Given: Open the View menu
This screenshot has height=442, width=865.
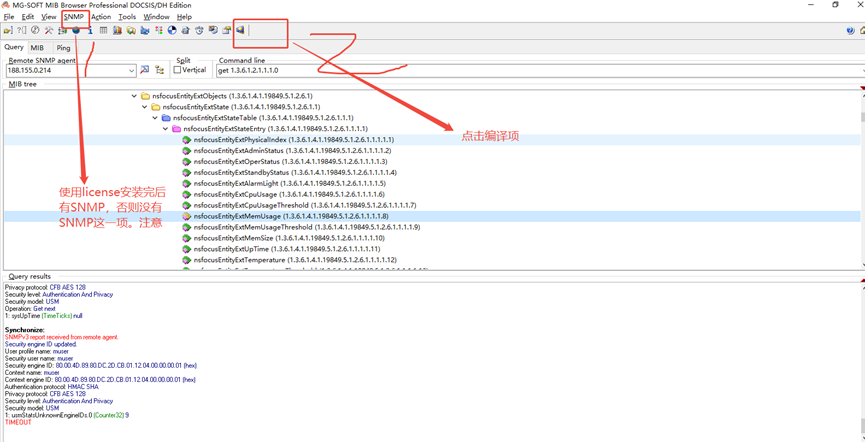Looking at the screenshot, I should click(49, 17).
